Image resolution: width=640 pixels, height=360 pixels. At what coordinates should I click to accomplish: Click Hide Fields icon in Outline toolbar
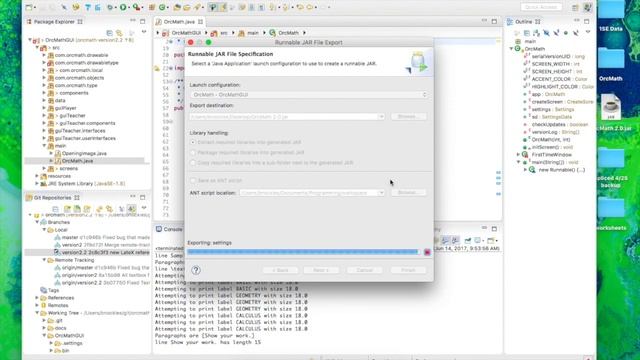pyautogui.click(x=547, y=33)
